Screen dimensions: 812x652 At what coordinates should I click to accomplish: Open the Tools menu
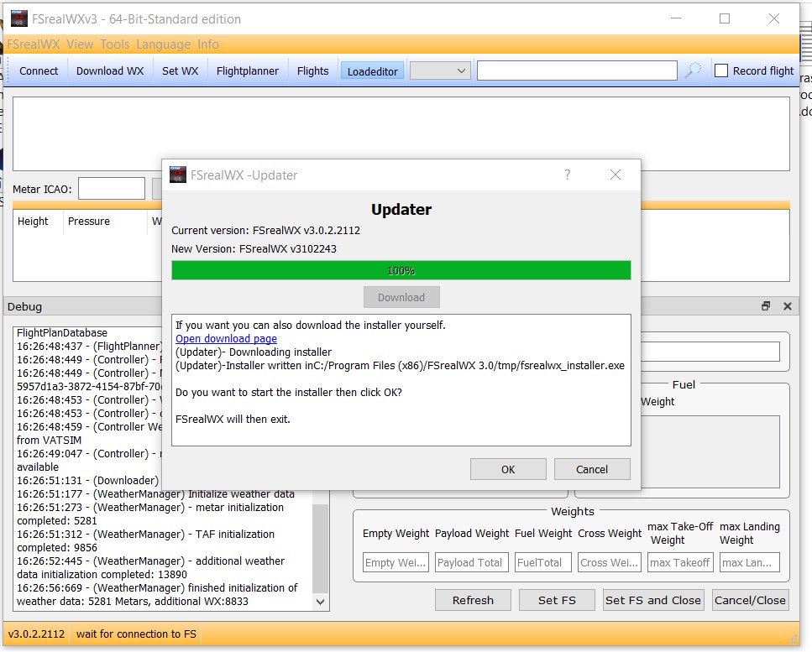pyautogui.click(x=114, y=44)
